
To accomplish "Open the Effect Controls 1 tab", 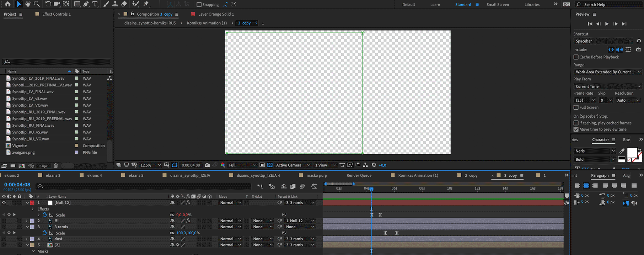I will tap(56, 14).
